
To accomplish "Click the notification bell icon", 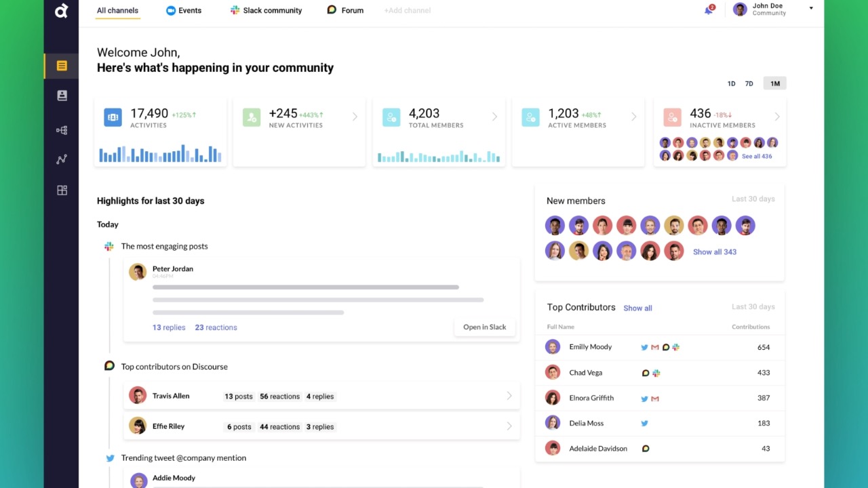I will pos(709,10).
